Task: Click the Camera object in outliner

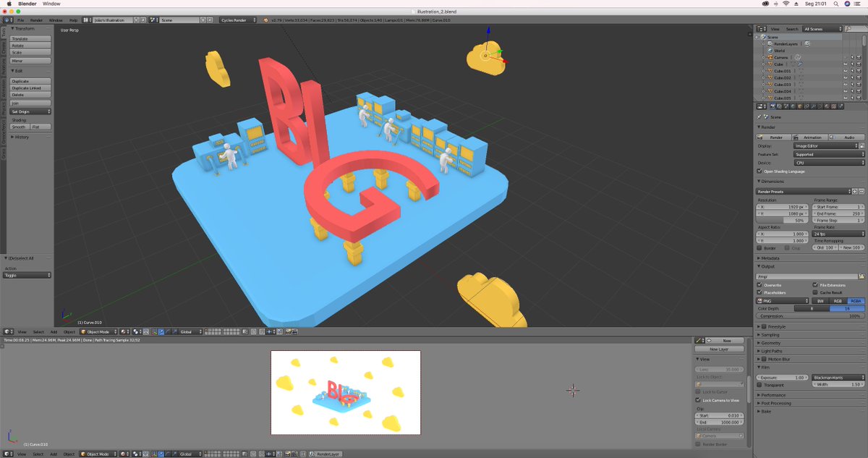Action: [780, 57]
